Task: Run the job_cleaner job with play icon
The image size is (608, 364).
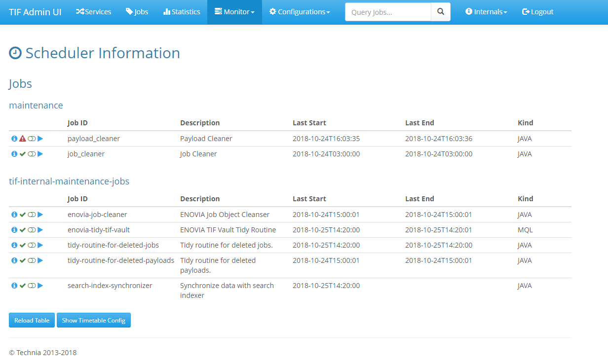Action: tap(40, 154)
